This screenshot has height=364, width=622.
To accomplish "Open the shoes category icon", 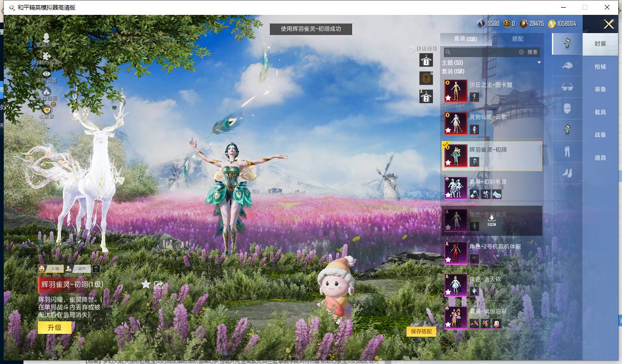I will click(567, 173).
